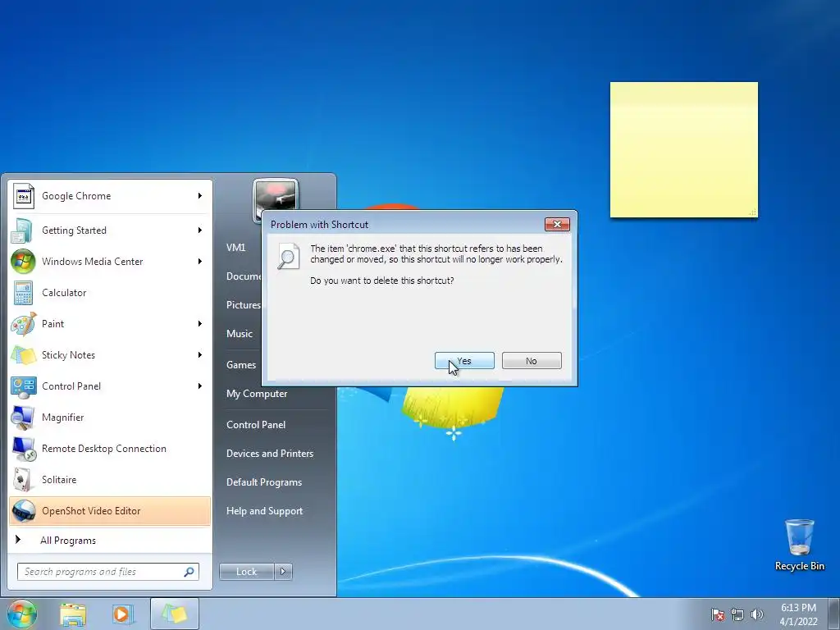Click the search magnifier icon in Start menu

coord(189,572)
